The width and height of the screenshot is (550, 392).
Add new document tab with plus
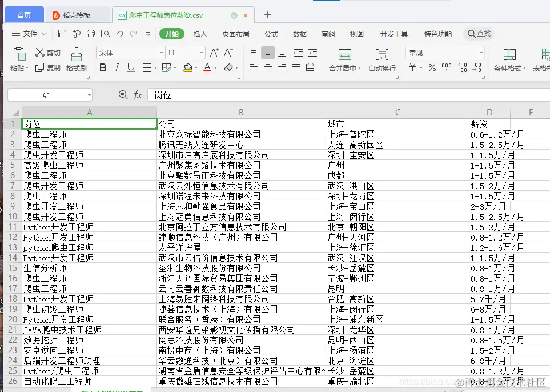pos(268,15)
